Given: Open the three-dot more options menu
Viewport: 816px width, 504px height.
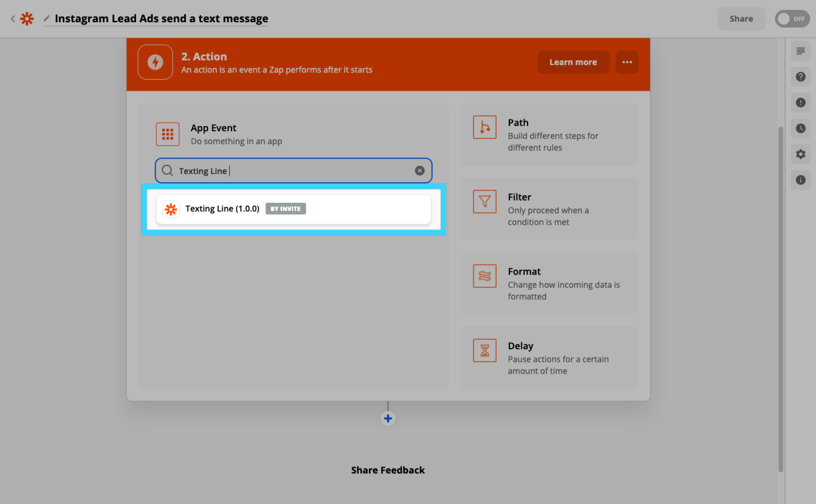Looking at the screenshot, I should [627, 62].
